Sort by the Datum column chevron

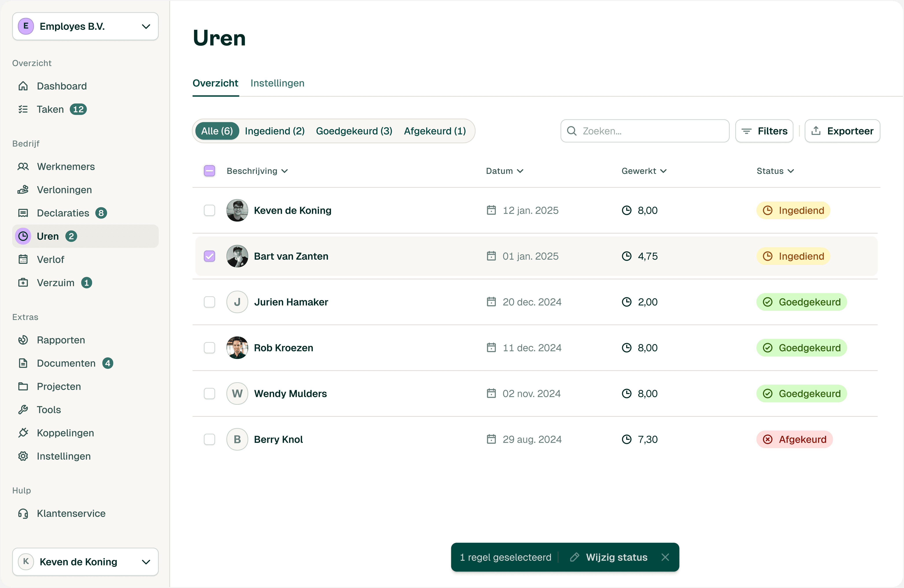click(520, 171)
